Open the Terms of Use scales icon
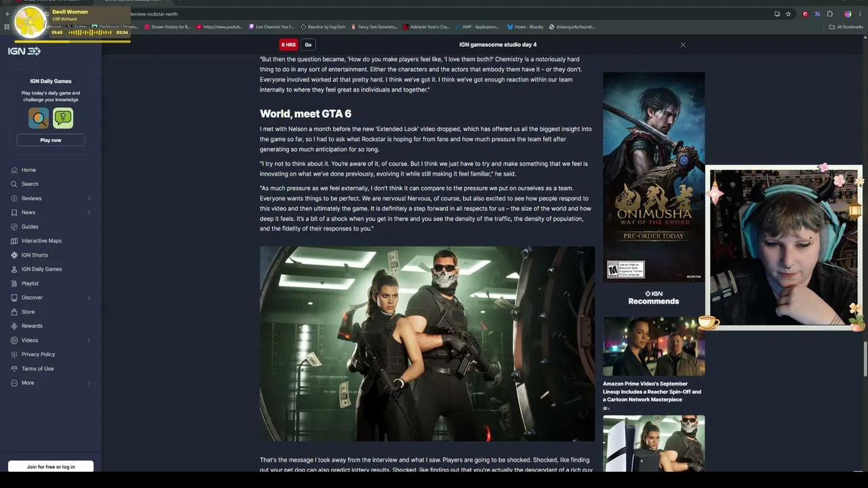 click(14, 369)
